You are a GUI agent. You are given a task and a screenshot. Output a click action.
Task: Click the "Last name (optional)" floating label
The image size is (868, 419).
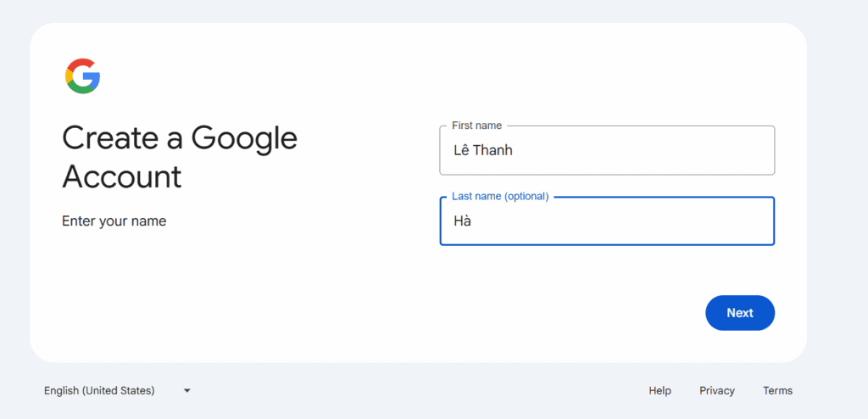tap(500, 196)
